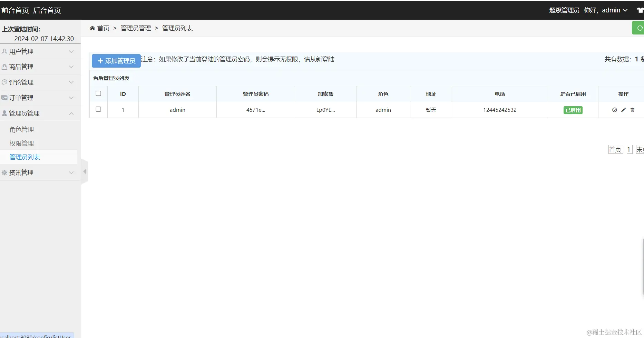The height and width of the screenshot is (338, 644).
Task: Click the trash delete icon for admin
Action: click(x=632, y=110)
